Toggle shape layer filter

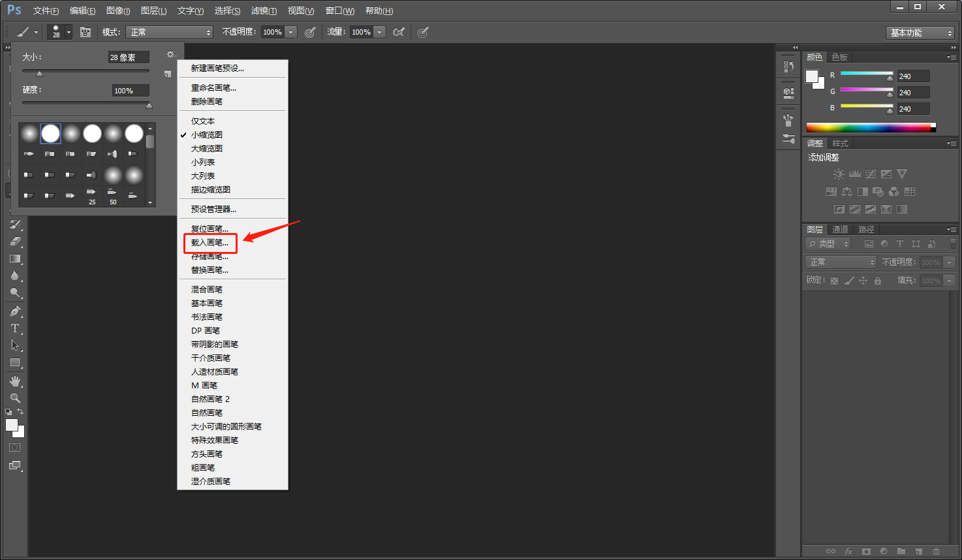pyautogui.click(x=916, y=244)
